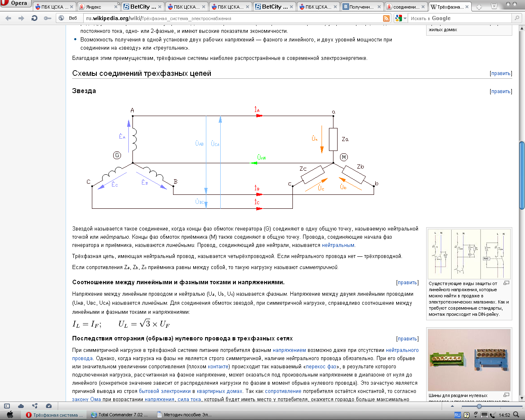Click the Opera Unite share icon

(35, 406)
